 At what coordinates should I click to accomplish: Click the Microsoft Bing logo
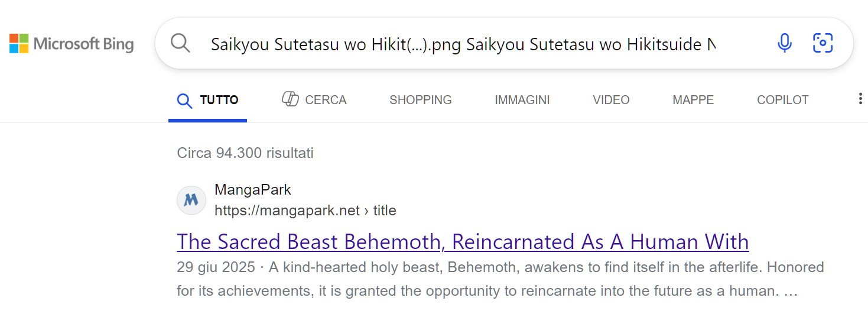click(71, 44)
